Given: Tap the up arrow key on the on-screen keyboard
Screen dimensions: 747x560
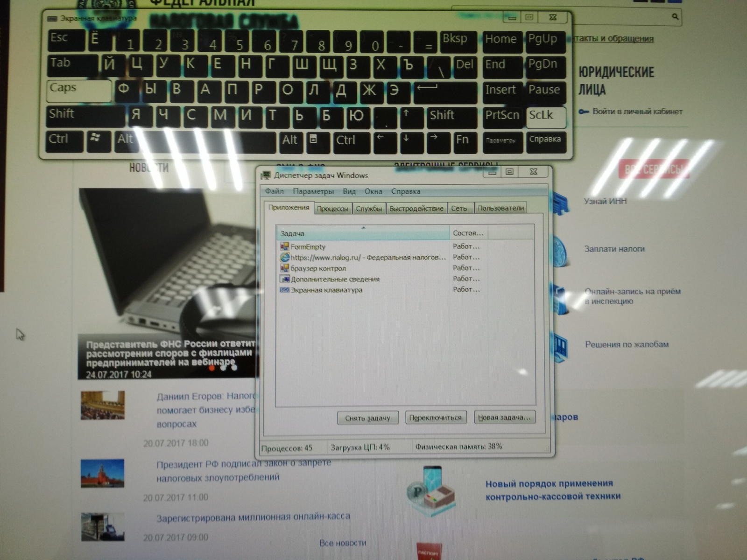Looking at the screenshot, I should click(x=411, y=117).
